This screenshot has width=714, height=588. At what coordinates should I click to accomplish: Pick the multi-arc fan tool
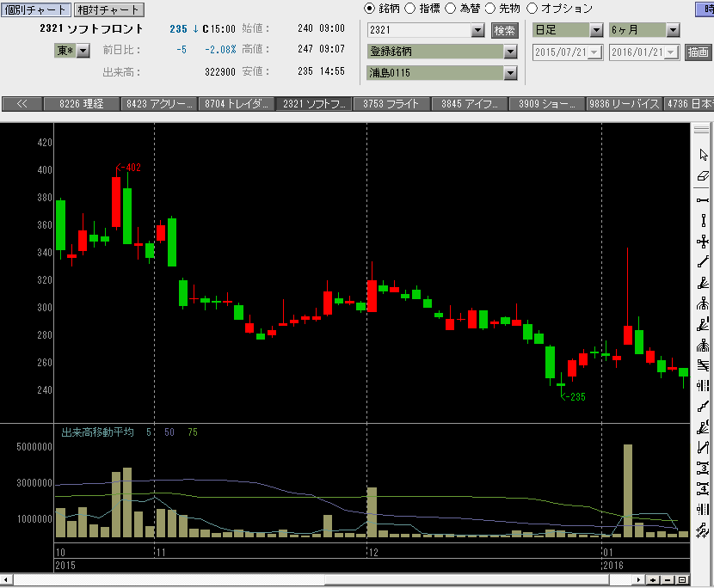(703, 346)
